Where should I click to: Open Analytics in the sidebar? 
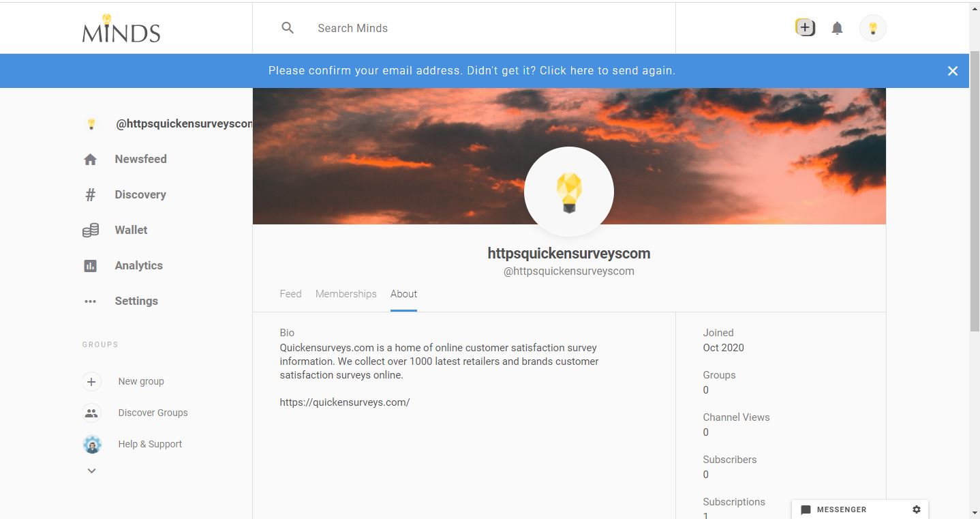(138, 265)
